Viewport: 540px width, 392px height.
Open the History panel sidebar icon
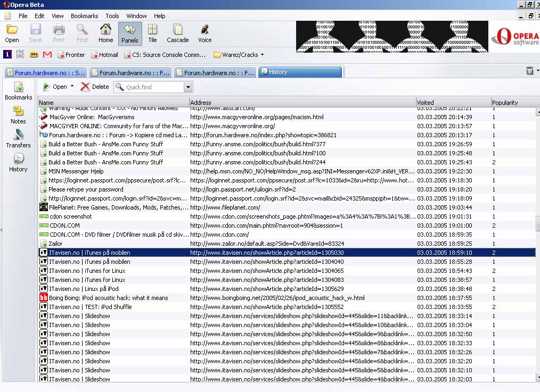pyautogui.click(x=18, y=163)
